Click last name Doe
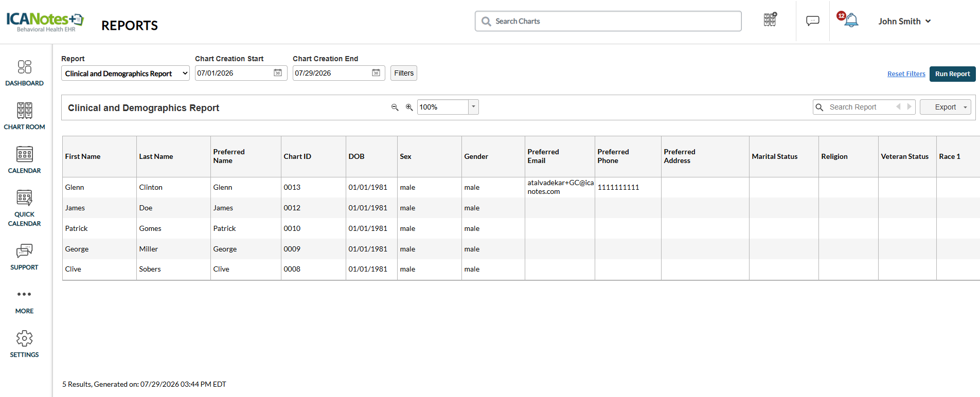The width and height of the screenshot is (980, 397). pyautogui.click(x=146, y=208)
